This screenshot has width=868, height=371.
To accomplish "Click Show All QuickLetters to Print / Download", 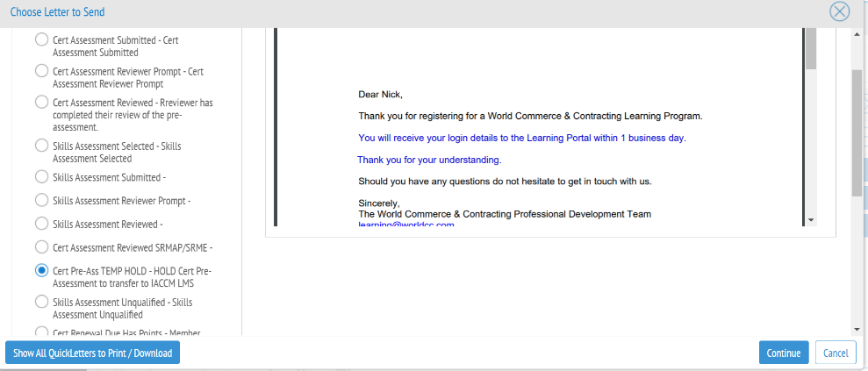I will pyautogui.click(x=92, y=353).
